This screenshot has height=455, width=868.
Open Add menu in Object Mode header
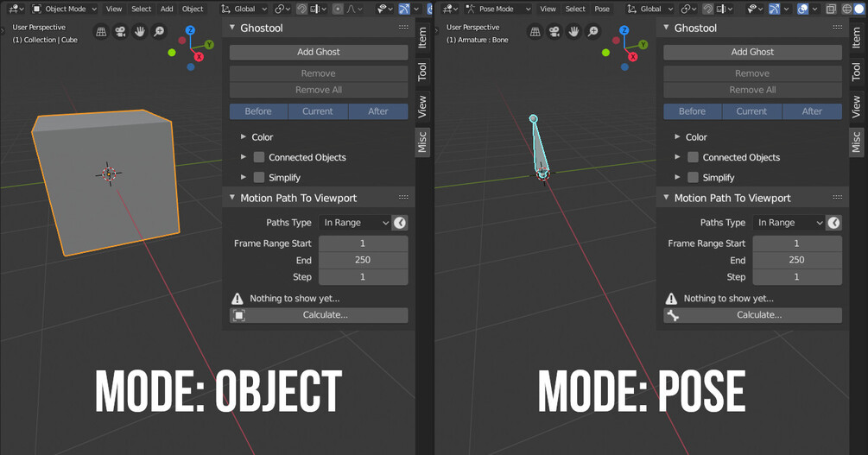point(167,9)
